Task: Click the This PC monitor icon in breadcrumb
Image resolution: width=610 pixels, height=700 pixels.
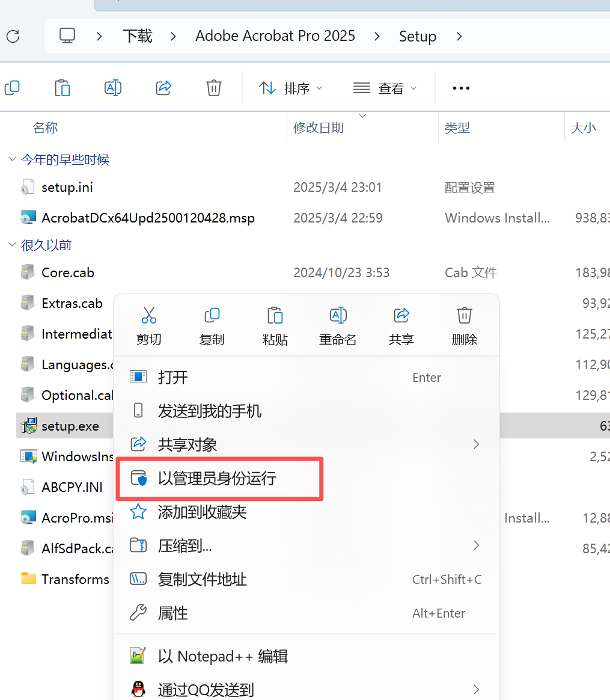Action: (67, 35)
